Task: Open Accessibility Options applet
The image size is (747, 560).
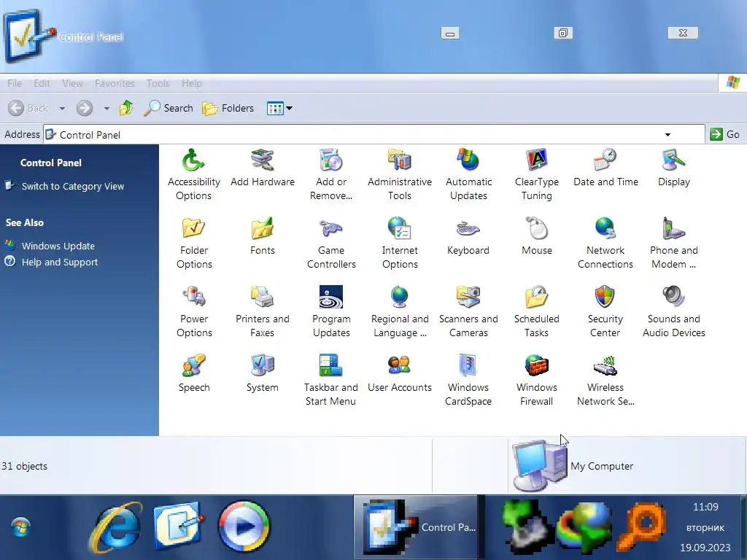Action: point(193,174)
